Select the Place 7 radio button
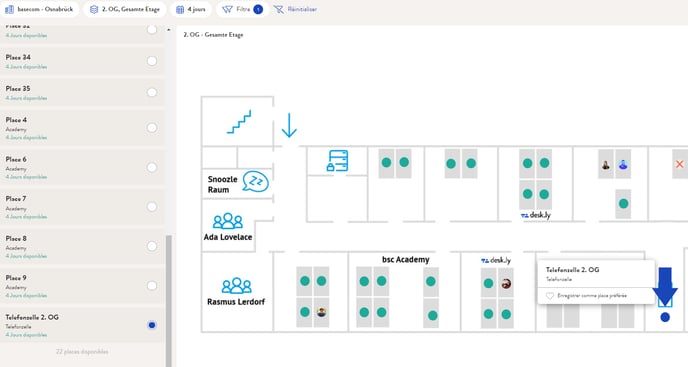Image resolution: width=688 pixels, height=367 pixels. [152, 207]
